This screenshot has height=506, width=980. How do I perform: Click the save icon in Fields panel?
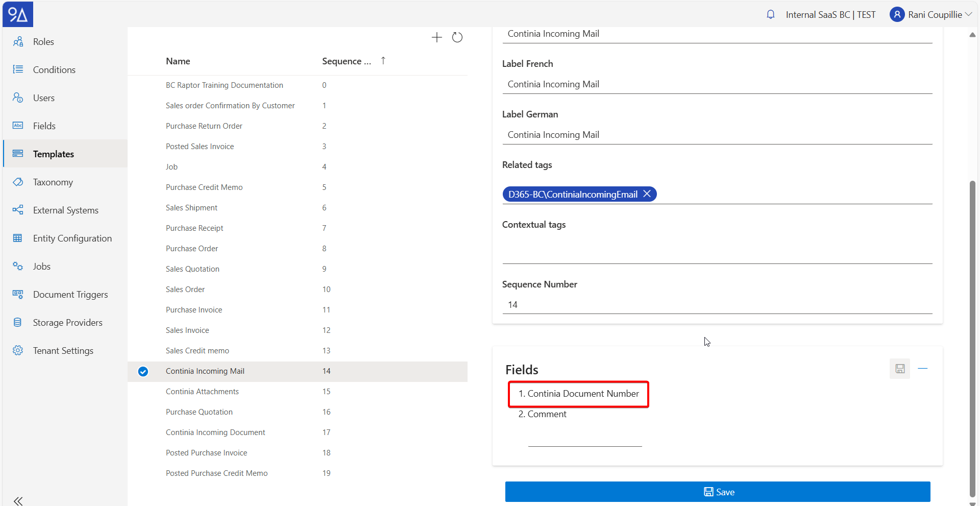coord(899,369)
